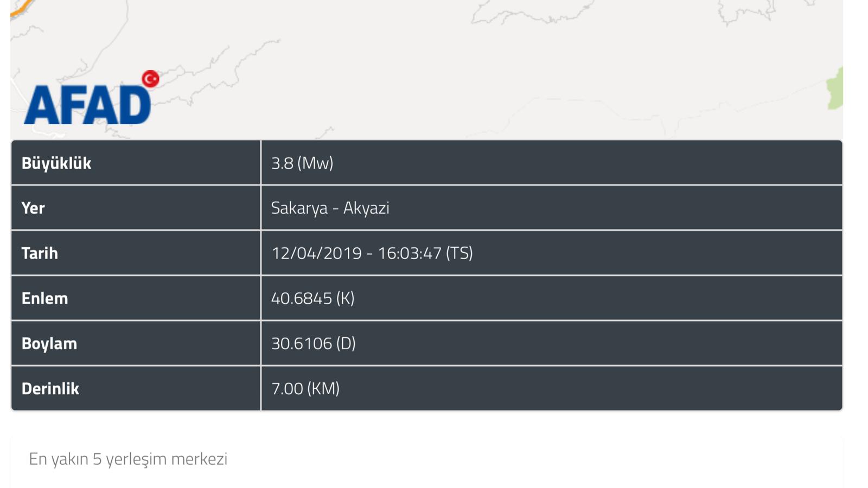Click the 30.6106 (D) longitude value

point(313,344)
